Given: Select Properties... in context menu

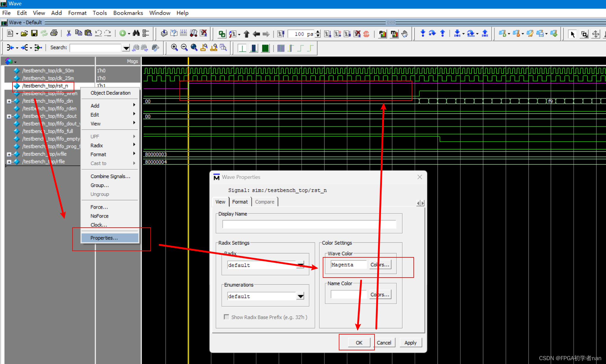Looking at the screenshot, I should tap(104, 238).
